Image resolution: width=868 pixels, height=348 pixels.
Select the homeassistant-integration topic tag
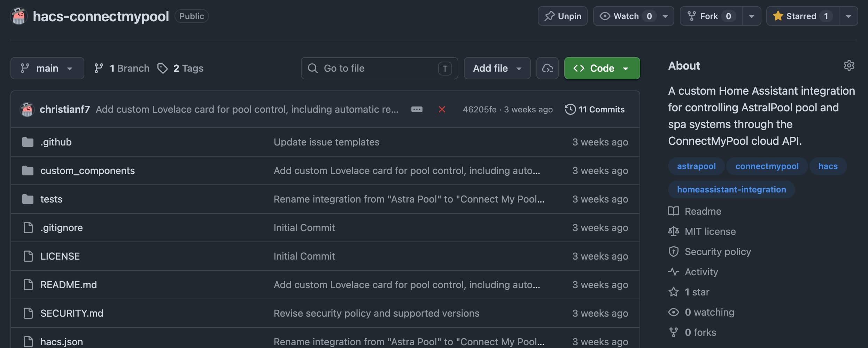pos(731,189)
